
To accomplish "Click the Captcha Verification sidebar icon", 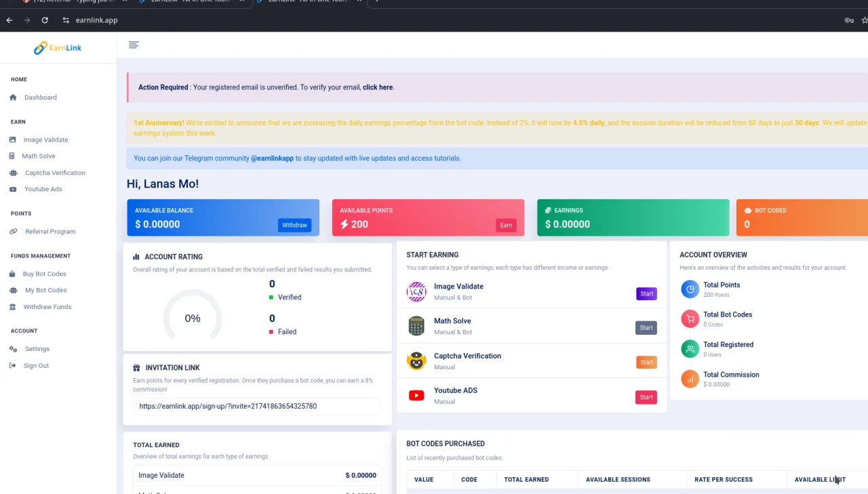I will coord(13,173).
